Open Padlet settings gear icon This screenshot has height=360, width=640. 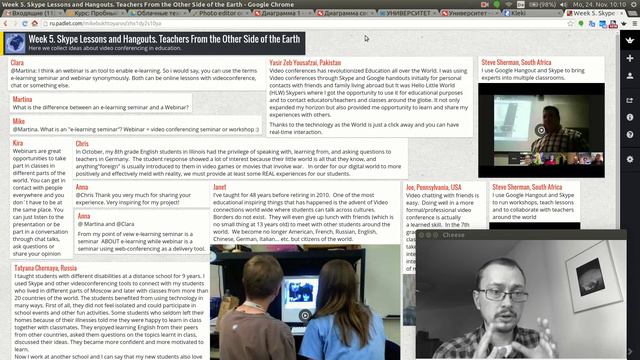pyautogui.click(x=630, y=159)
